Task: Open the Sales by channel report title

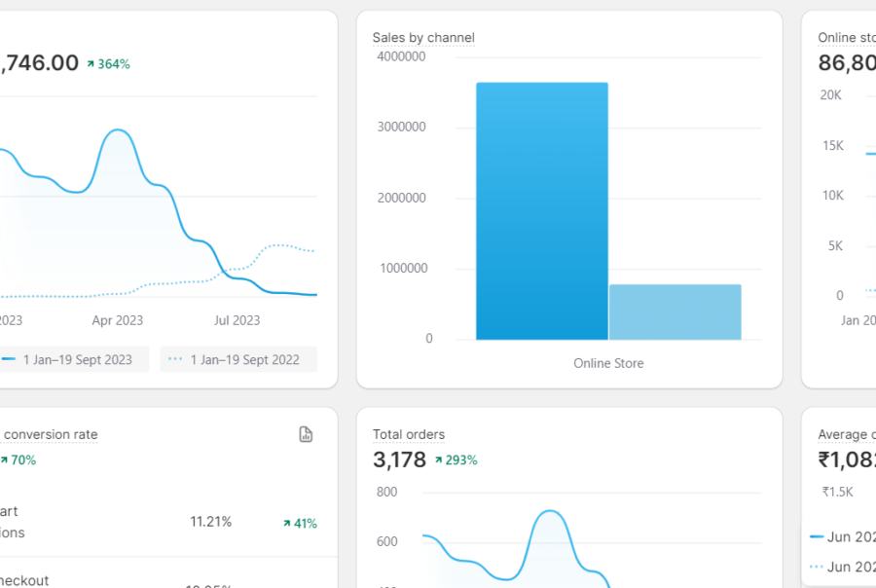Action: (423, 38)
